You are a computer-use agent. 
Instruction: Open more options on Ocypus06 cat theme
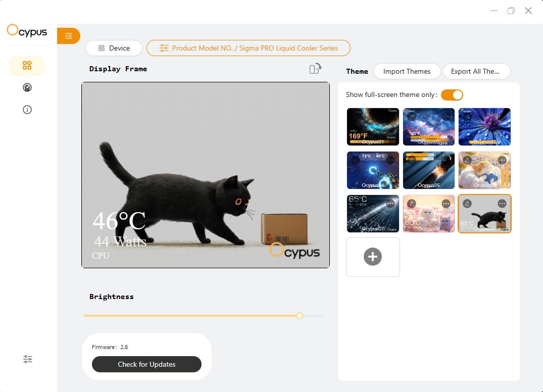point(502,160)
